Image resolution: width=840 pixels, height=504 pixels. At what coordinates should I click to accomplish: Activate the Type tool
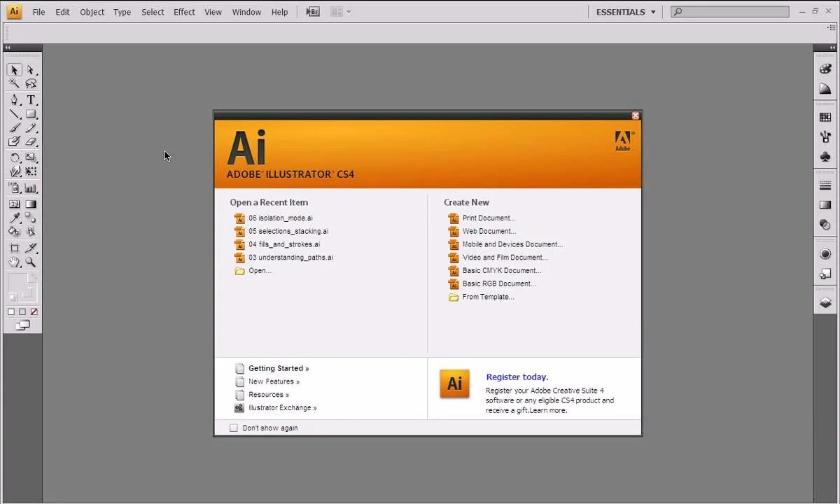pos(31,100)
